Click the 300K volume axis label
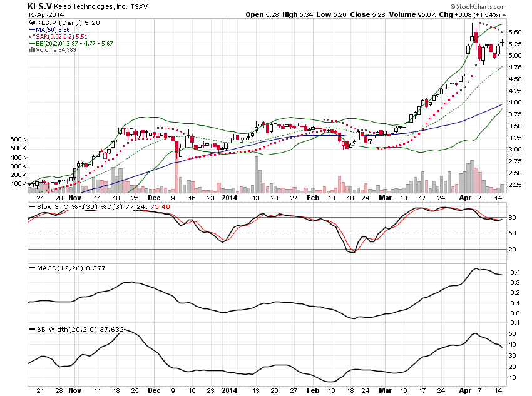The height and width of the screenshot is (396, 532). coord(18,166)
